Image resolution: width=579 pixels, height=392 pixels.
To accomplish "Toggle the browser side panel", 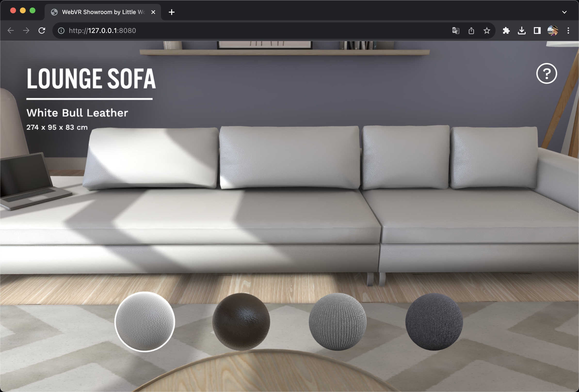I will 537,31.
